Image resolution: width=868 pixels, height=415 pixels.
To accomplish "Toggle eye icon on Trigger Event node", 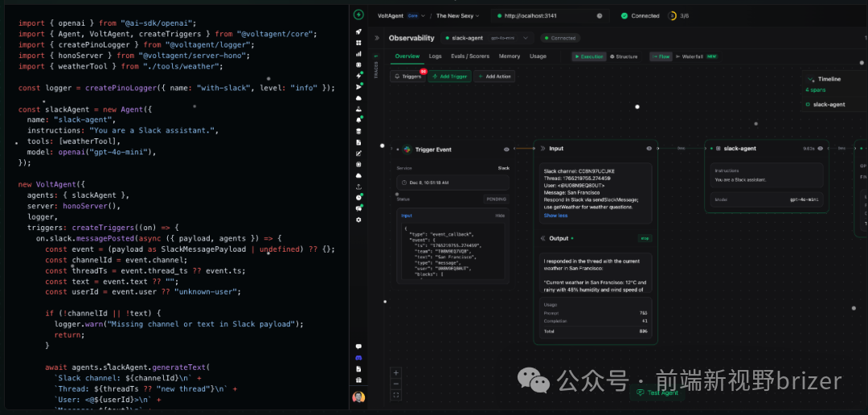I will pos(506,149).
